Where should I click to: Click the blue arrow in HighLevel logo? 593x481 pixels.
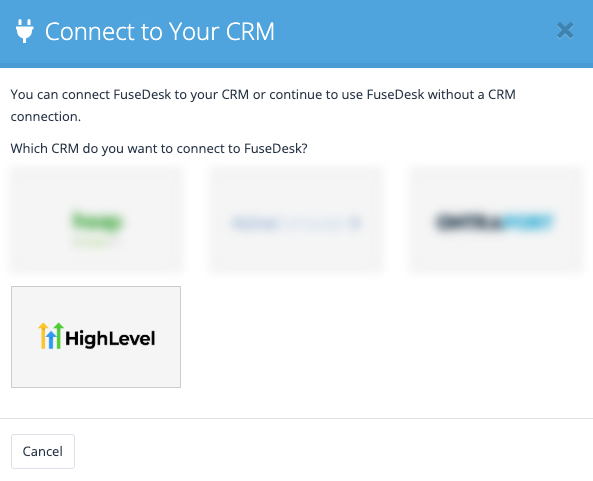tap(51, 339)
